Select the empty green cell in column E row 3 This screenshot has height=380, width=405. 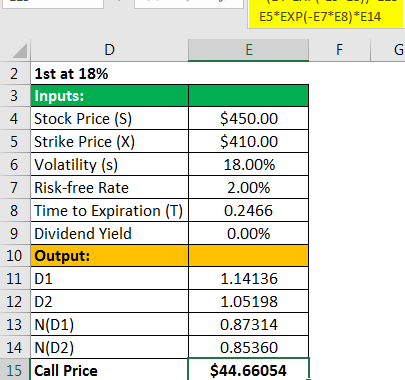(x=249, y=96)
